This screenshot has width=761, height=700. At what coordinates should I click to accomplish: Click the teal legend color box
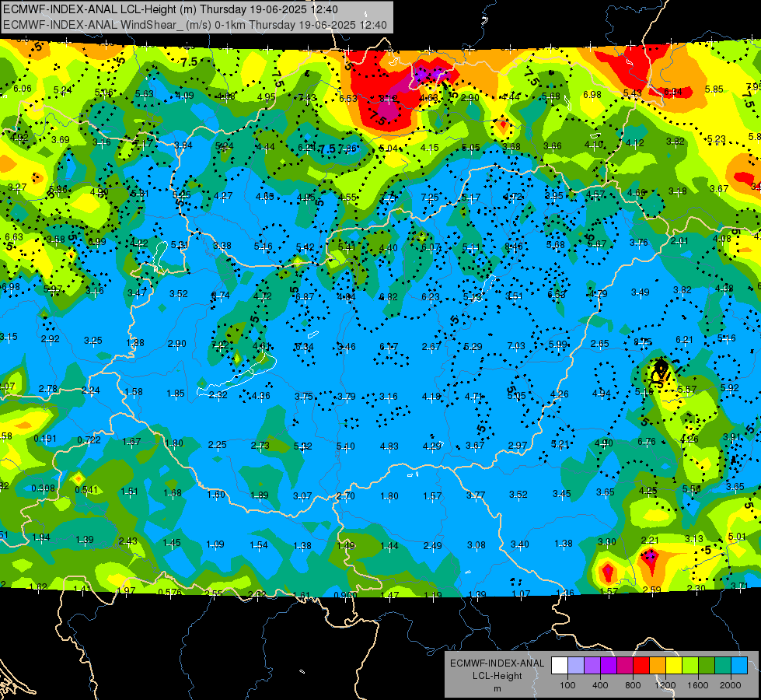point(722,665)
